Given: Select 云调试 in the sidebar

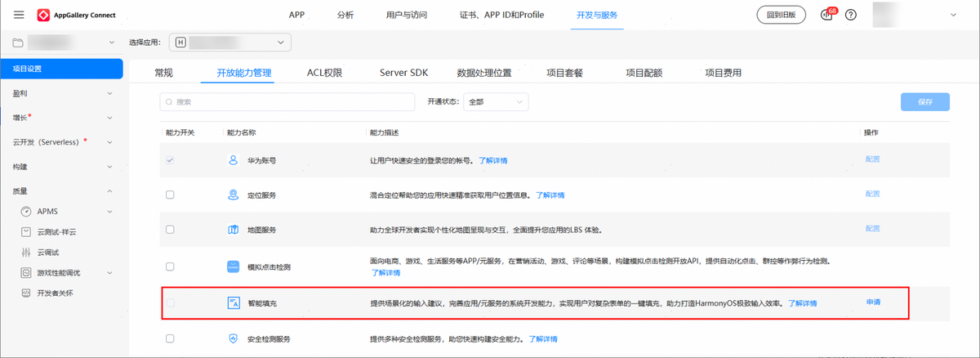Looking at the screenshot, I should pyautogui.click(x=49, y=252).
